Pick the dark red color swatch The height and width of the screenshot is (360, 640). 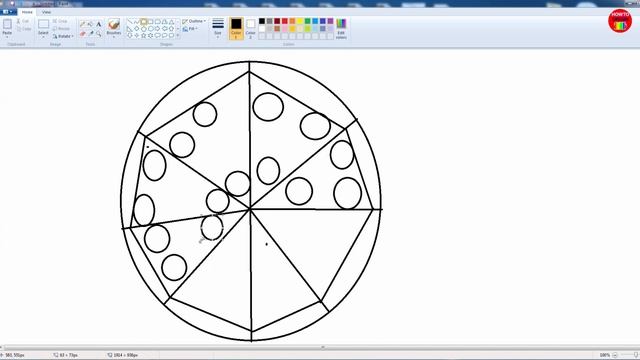pyautogui.click(x=277, y=21)
